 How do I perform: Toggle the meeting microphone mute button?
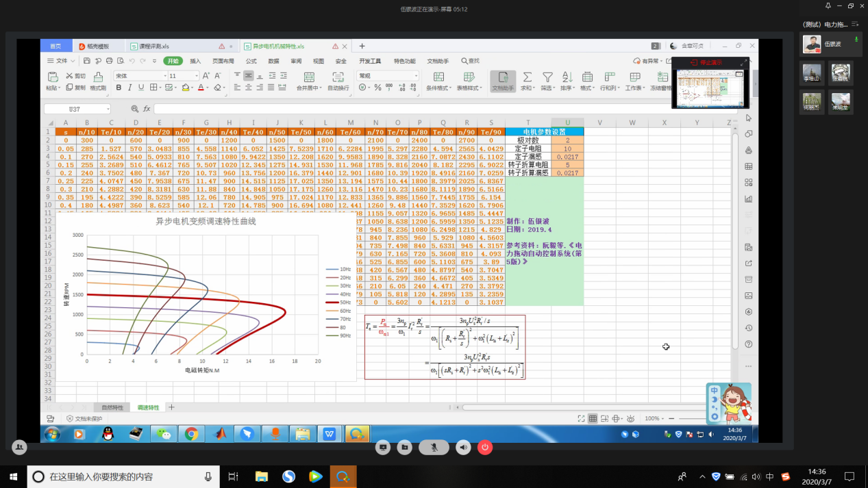pyautogui.click(x=434, y=447)
